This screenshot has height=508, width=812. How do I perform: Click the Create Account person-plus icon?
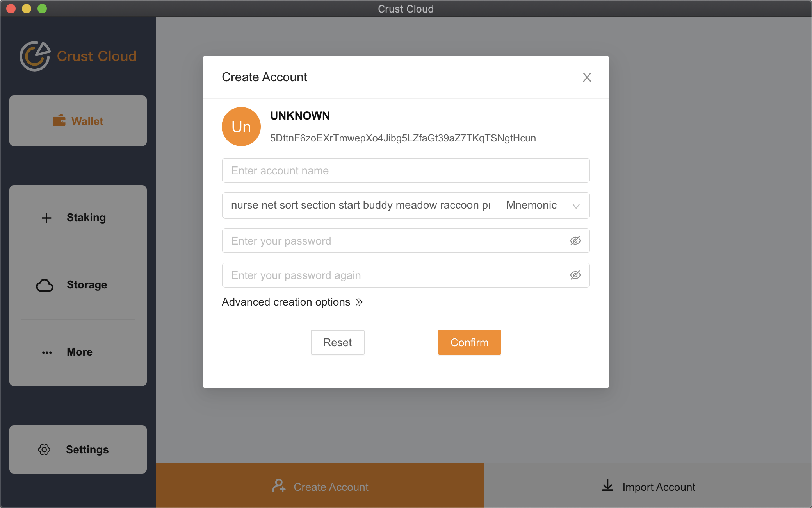click(x=279, y=486)
